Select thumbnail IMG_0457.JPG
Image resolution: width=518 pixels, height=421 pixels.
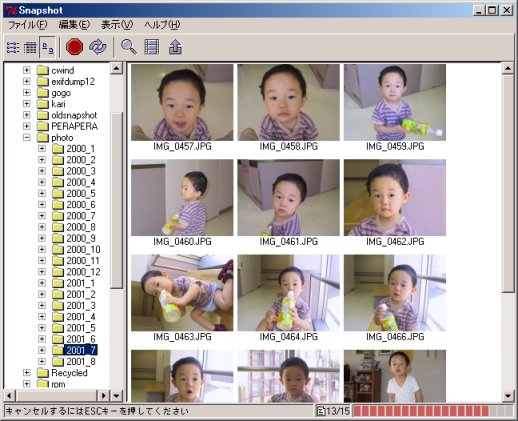182,102
